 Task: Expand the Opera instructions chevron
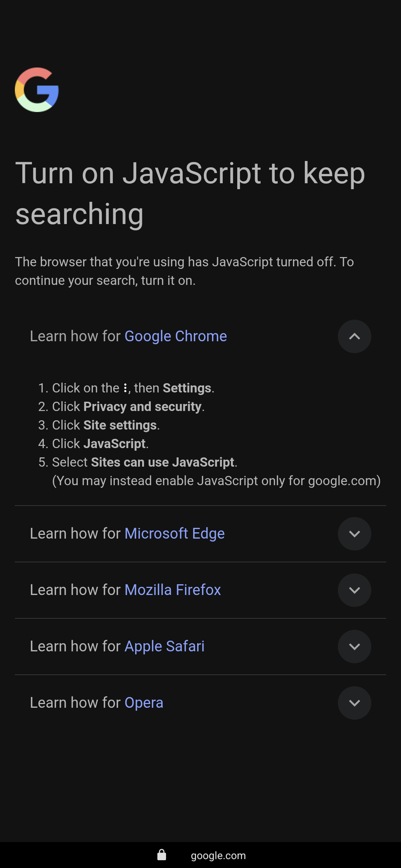pyautogui.click(x=354, y=703)
